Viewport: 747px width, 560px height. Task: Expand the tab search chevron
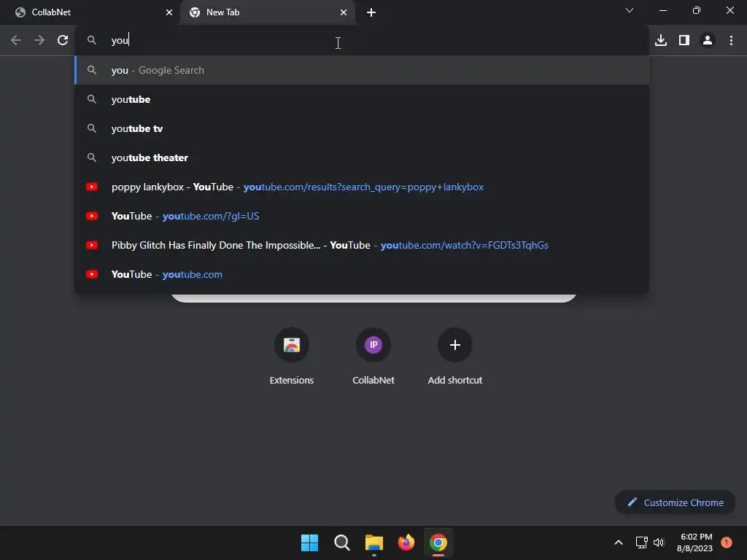click(630, 10)
